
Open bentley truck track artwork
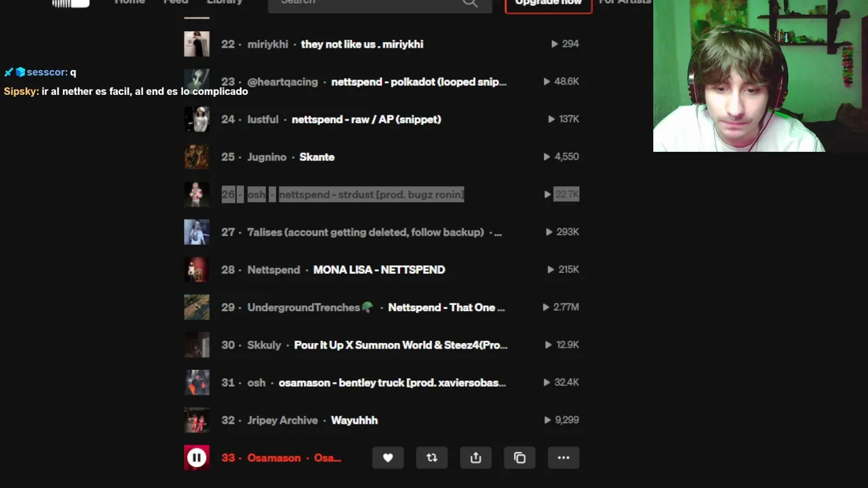coord(197,382)
